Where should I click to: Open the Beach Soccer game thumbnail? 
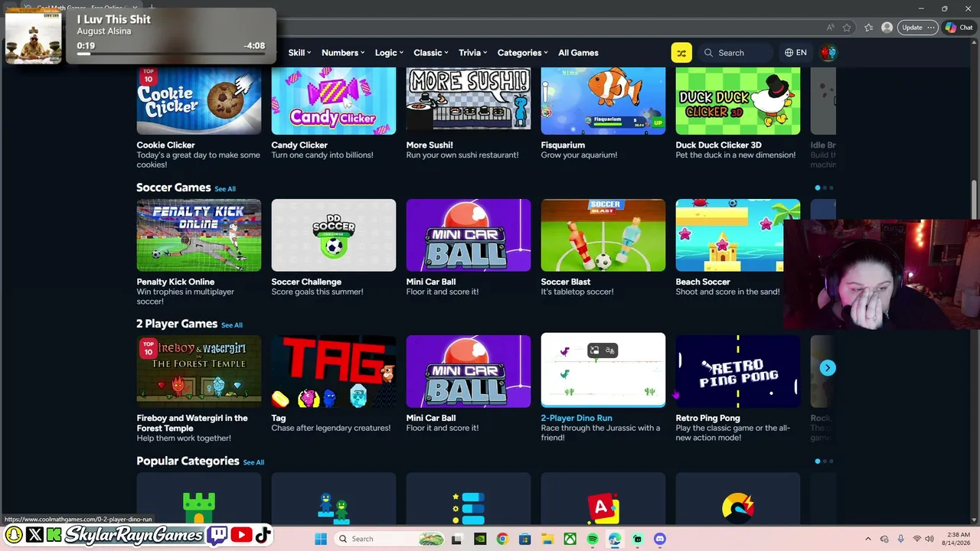[x=730, y=235]
